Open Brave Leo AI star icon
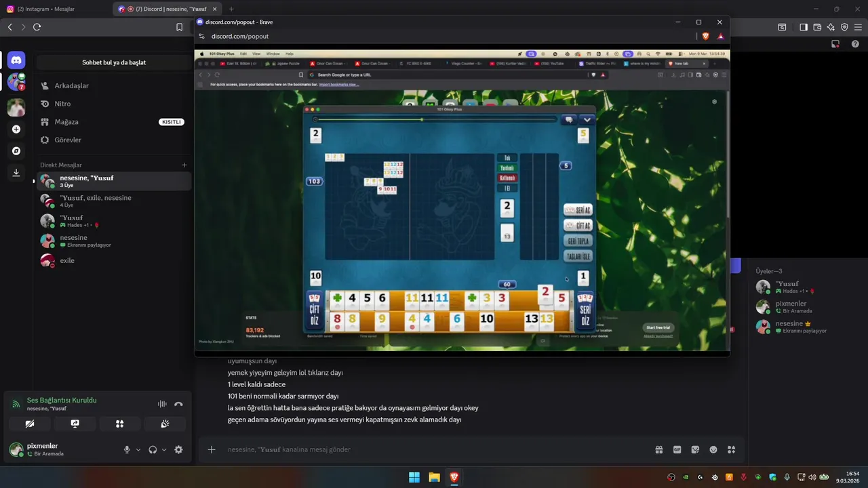This screenshot has height=488, width=868. 831,27
